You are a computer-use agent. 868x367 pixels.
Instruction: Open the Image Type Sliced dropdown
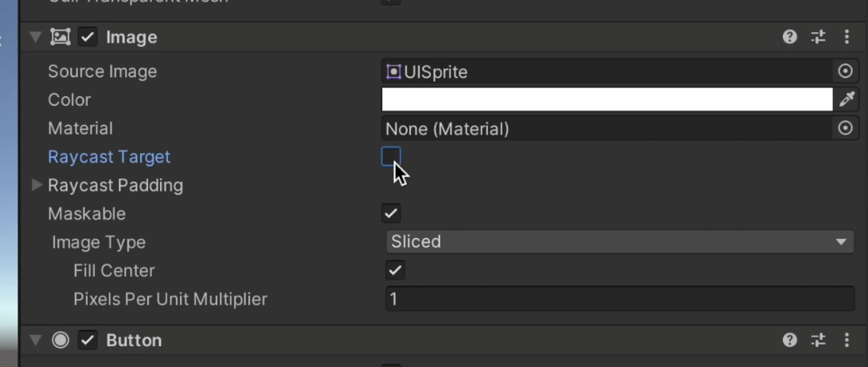coord(620,242)
